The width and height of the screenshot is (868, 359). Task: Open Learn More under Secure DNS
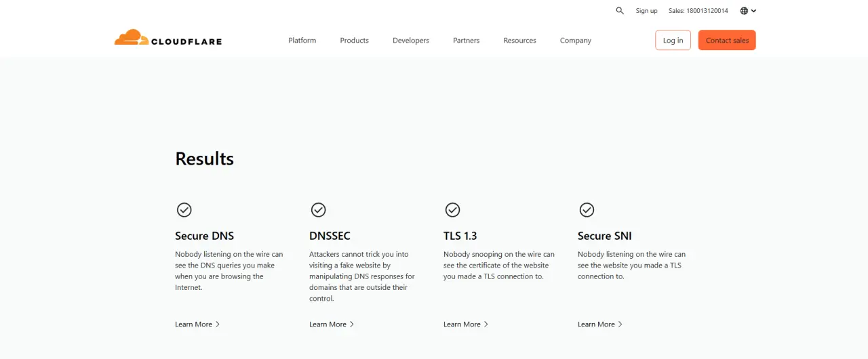pos(197,324)
